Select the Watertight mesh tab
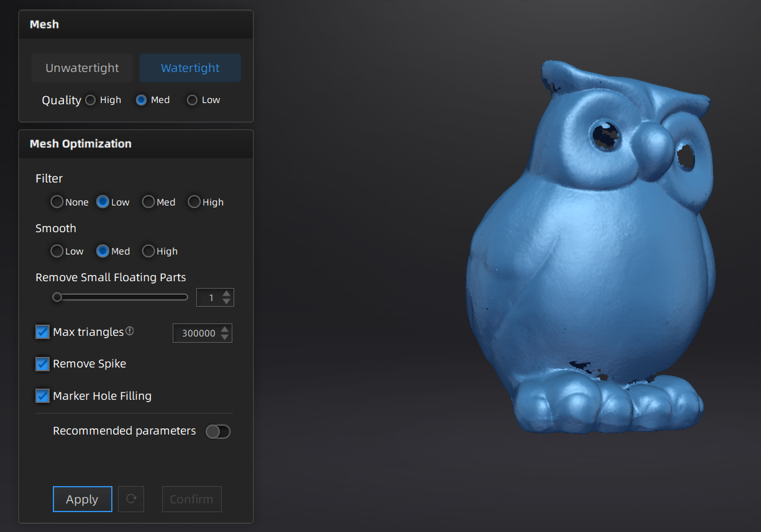761x532 pixels. [x=190, y=68]
